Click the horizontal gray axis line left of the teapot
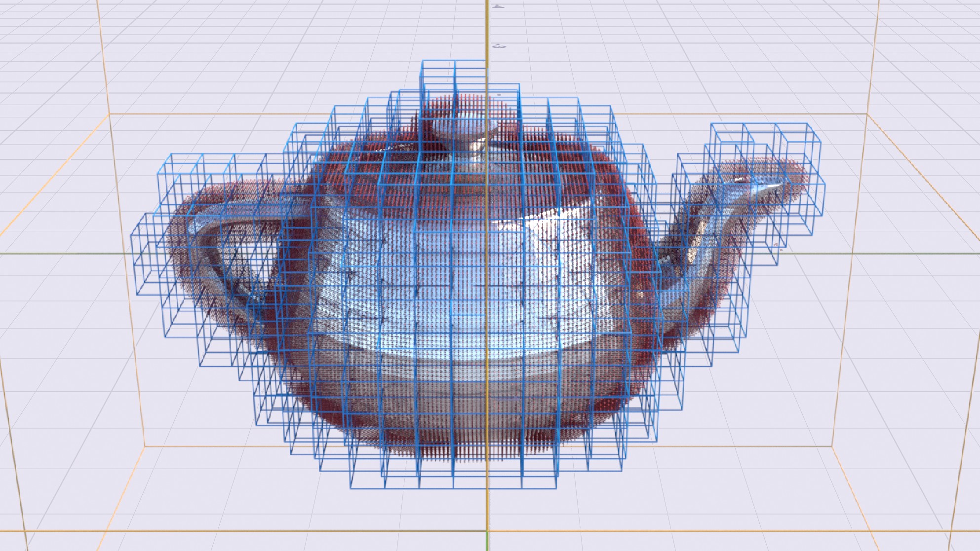Viewport: 980px width, 551px height. coord(64,254)
